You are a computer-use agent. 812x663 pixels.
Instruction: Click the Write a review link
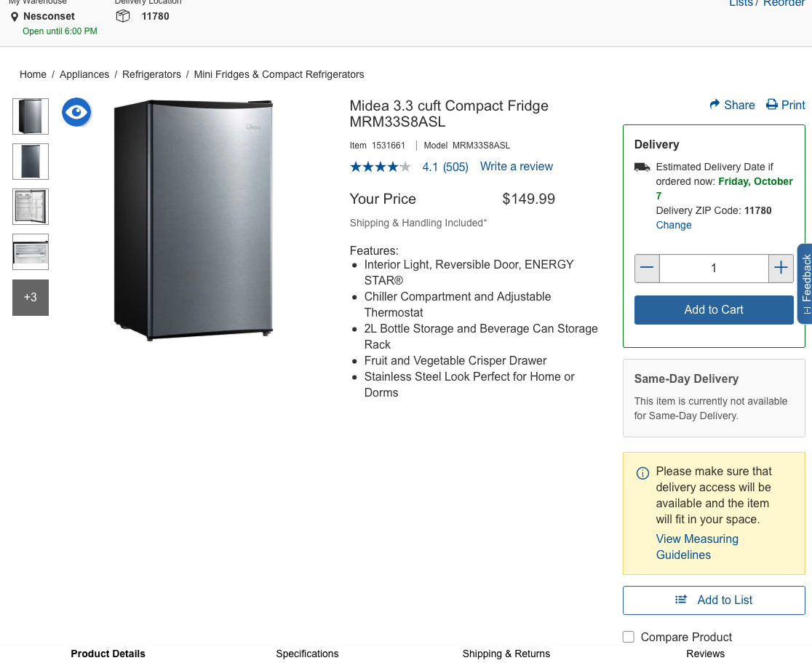tap(517, 166)
